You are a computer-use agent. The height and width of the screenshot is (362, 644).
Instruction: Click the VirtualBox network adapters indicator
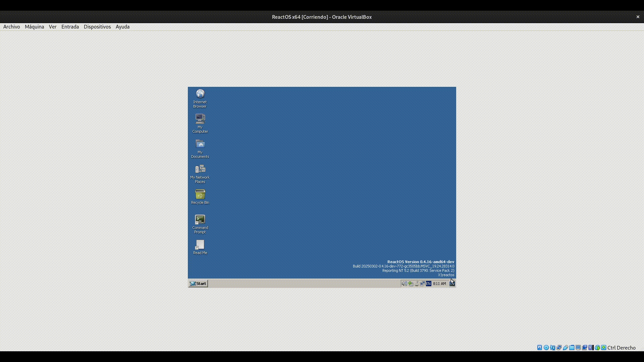[559, 348]
